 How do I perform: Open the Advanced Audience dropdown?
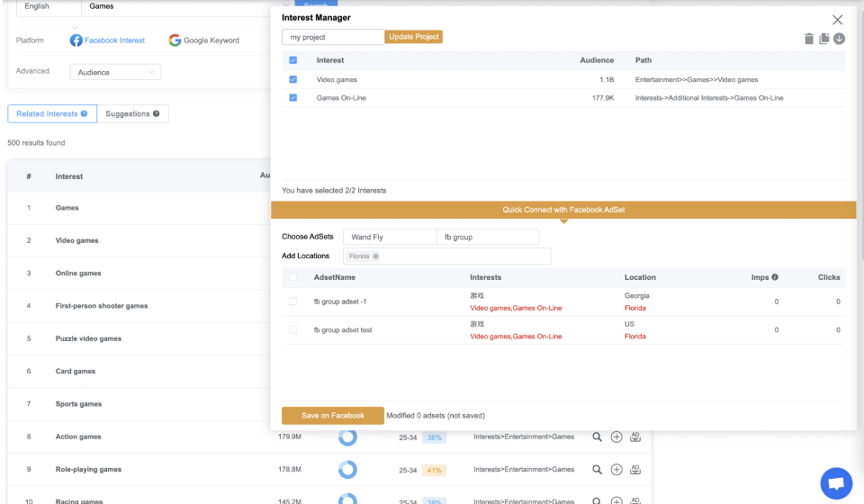(x=115, y=72)
